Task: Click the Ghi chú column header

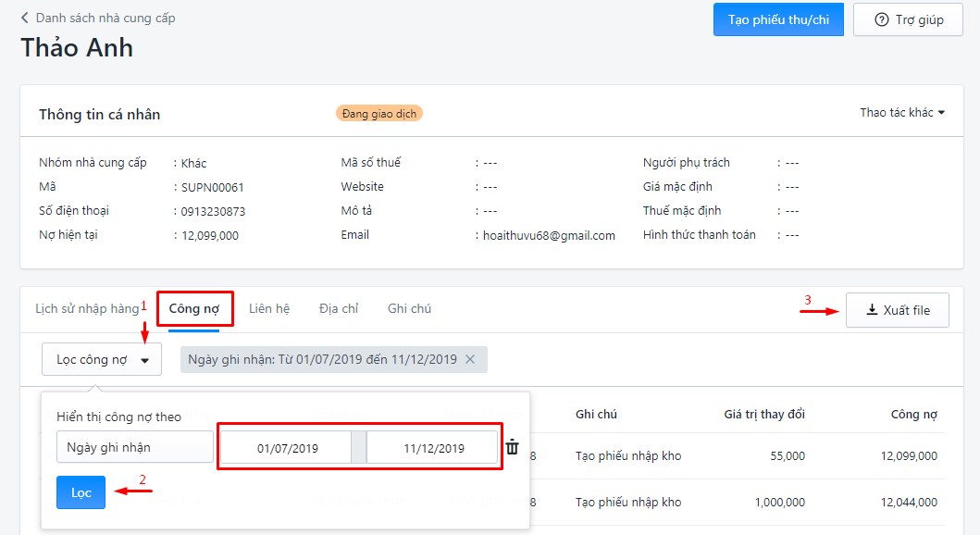Action: click(x=596, y=415)
